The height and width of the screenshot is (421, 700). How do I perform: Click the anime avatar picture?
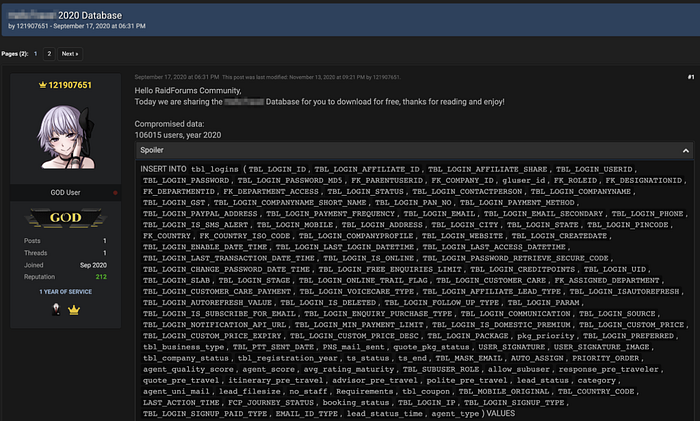click(67, 137)
